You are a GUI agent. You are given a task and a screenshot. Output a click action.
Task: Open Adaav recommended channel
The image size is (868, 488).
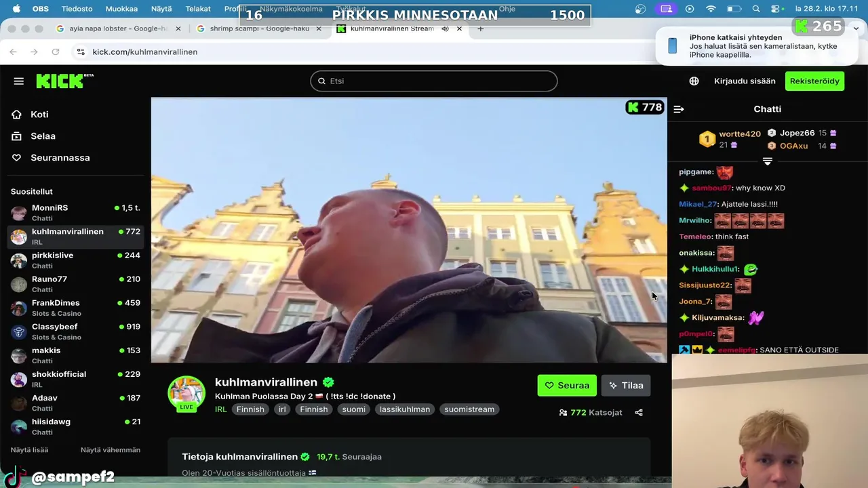(75, 403)
